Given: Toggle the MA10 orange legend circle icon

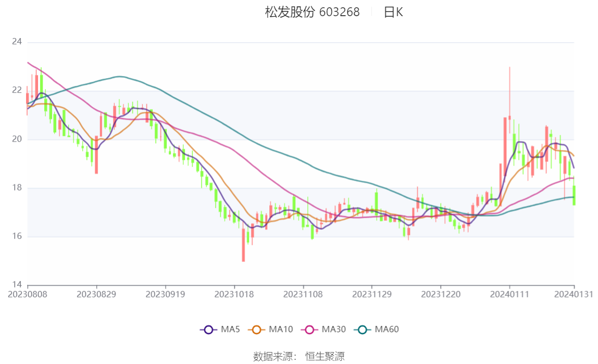Looking at the screenshot, I should pos(257,330).
